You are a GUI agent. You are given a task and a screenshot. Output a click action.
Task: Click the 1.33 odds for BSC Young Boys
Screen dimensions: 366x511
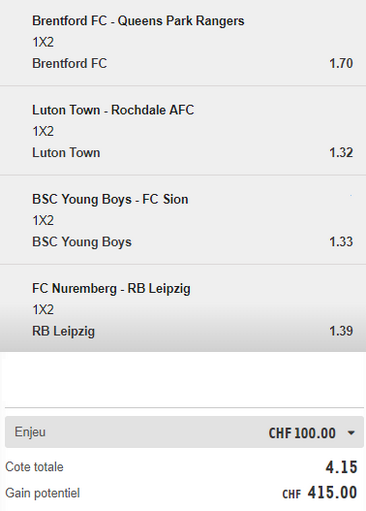tap(341, 242)
